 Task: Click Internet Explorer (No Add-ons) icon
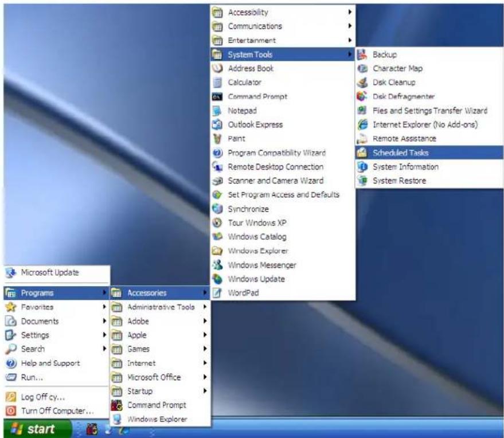click(362, 124)
